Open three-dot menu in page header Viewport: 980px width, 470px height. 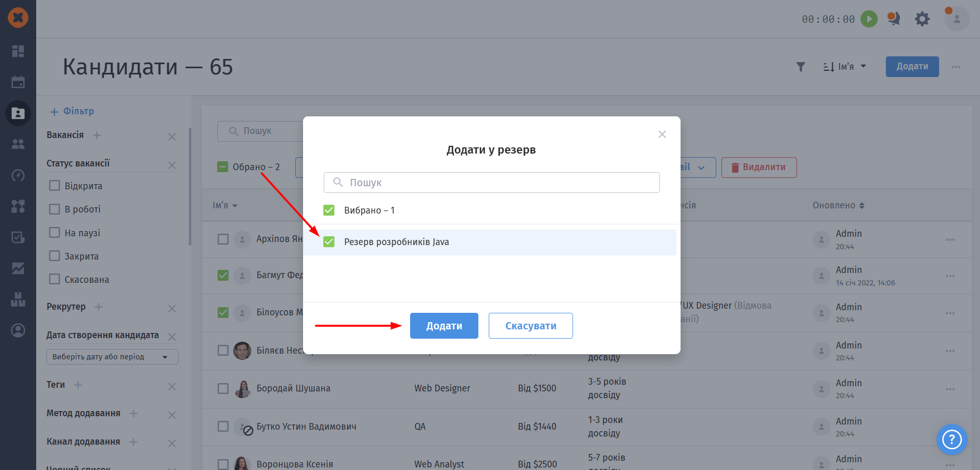click(x=956, y=67)
